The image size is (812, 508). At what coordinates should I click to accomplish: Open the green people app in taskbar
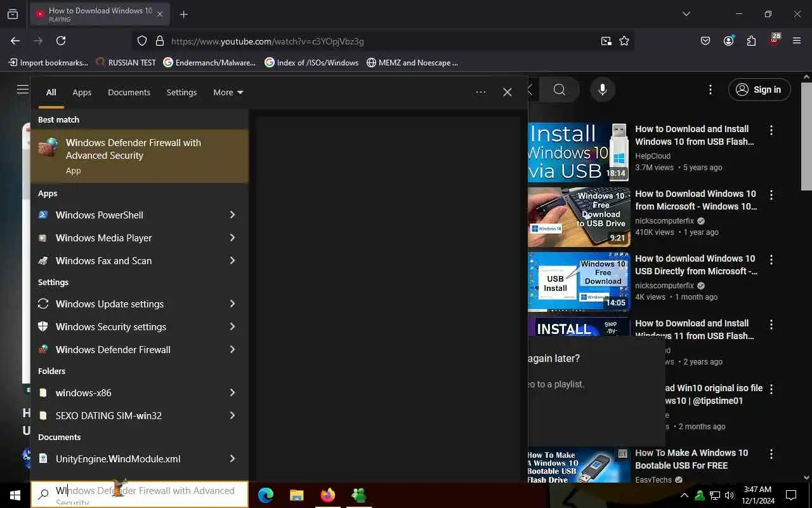click(x=358, y=495)
